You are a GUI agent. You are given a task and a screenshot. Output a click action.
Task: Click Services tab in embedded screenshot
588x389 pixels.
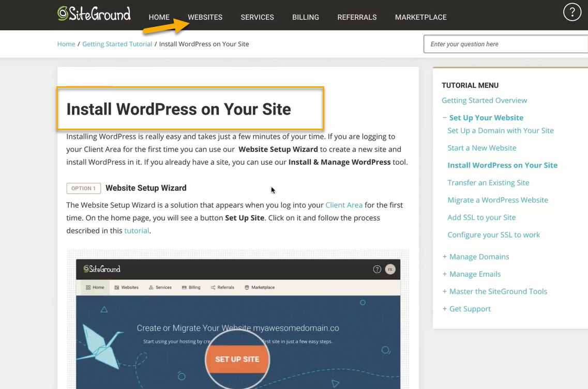pos(160,287)
